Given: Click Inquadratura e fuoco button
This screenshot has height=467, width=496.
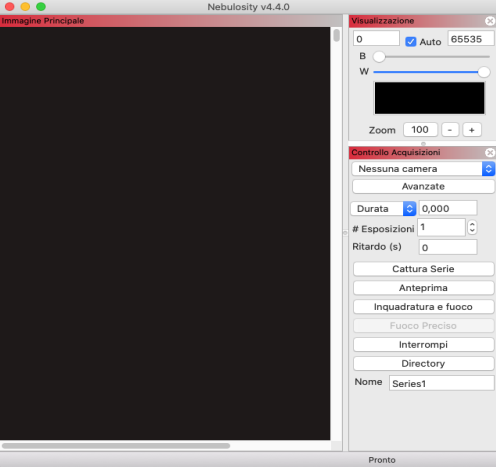Looking at the screenshot, I should pyautogui.click(x=423, y=307).
